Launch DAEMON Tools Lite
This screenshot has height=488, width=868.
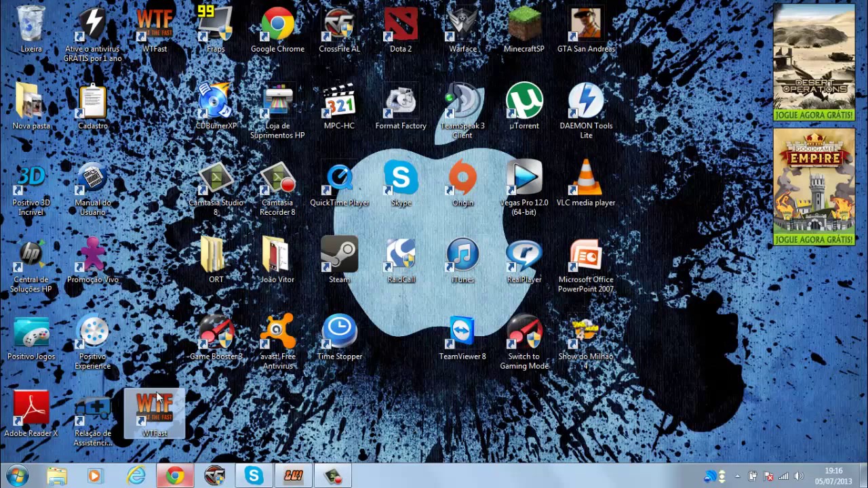(x=586, y=110)
